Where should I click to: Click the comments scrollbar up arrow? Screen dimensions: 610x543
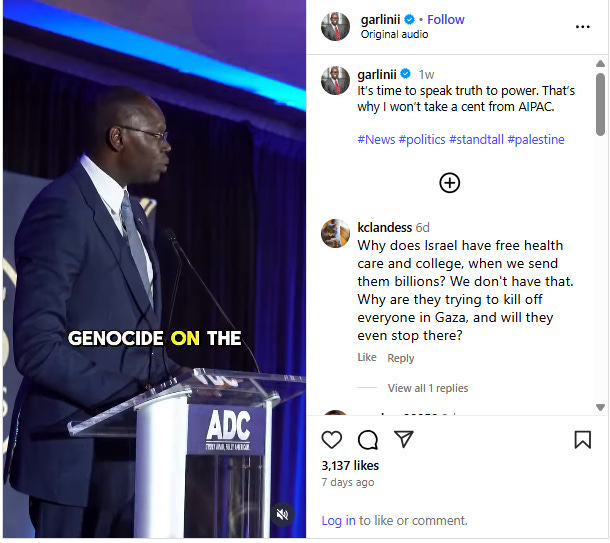click(x=600, y=63)
